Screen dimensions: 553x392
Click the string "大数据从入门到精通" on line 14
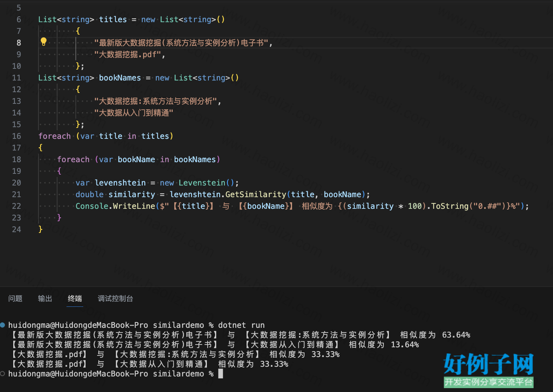click(x=133, y=113)
